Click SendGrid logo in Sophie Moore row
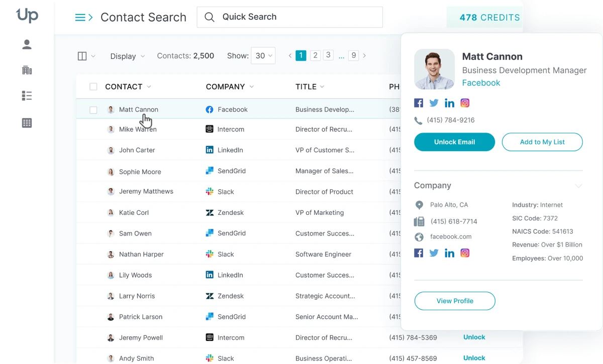603x364 pixels. (x=210, y=171)
